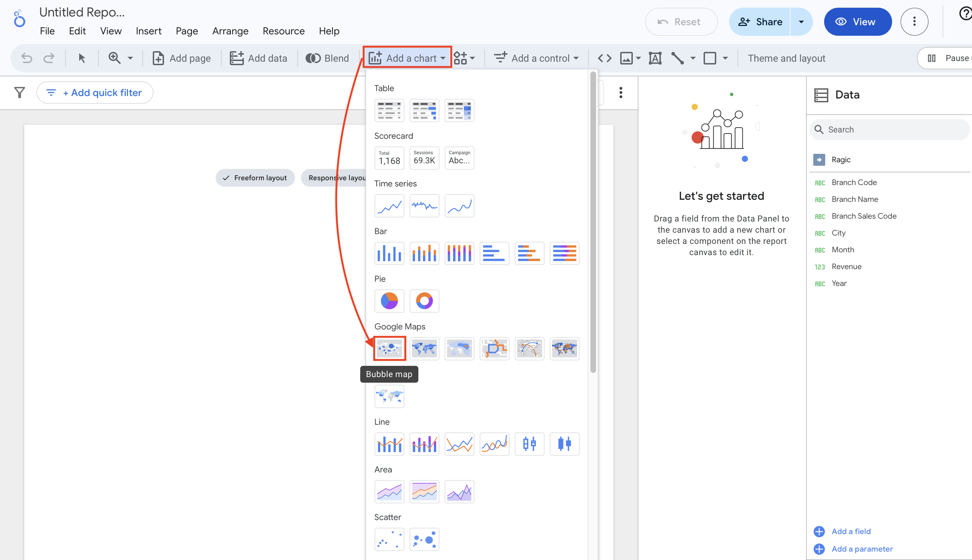Open the Shape dropdown arrow
972x560 pixels.
(725, 58)
